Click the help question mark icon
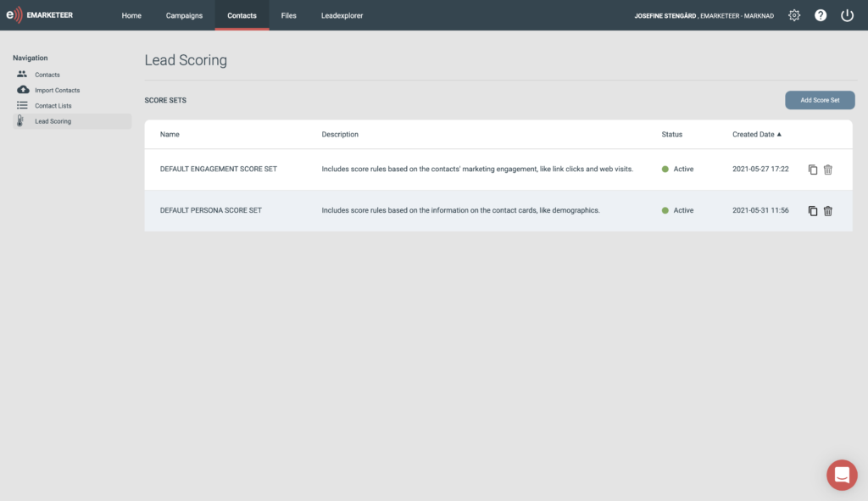Viewport: 868px width, 501px height. (821, 15)
